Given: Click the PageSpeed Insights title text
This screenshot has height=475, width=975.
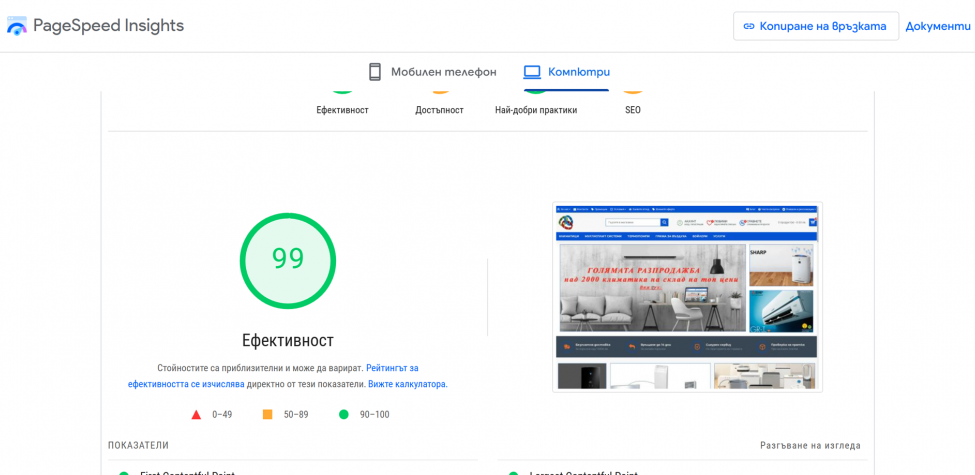Looking at the screenshot, I should point(108,25).
